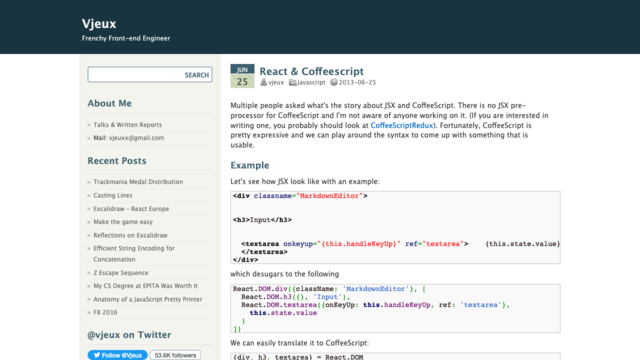Image resolution: width=640 pixels, height=360 pixels.
Task: Click the JUN 25 date badge
Action: click(x=242, y=76)
